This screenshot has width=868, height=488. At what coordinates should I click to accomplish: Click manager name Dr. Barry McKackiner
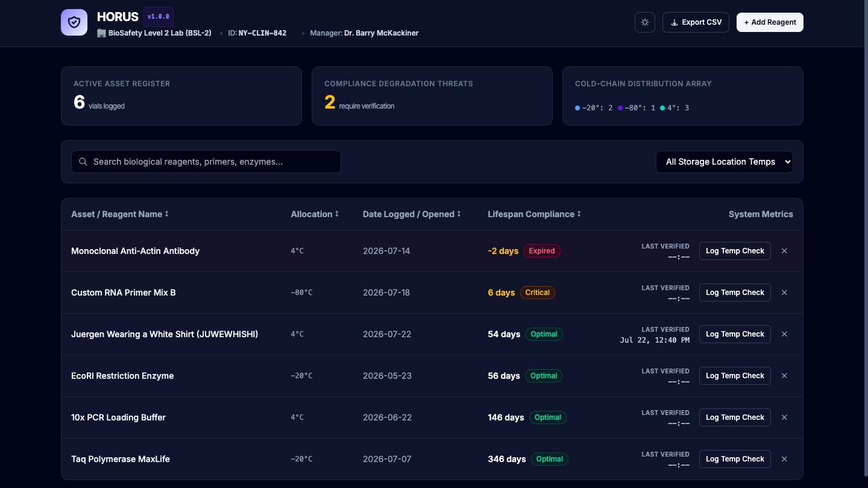coord(382,33)
